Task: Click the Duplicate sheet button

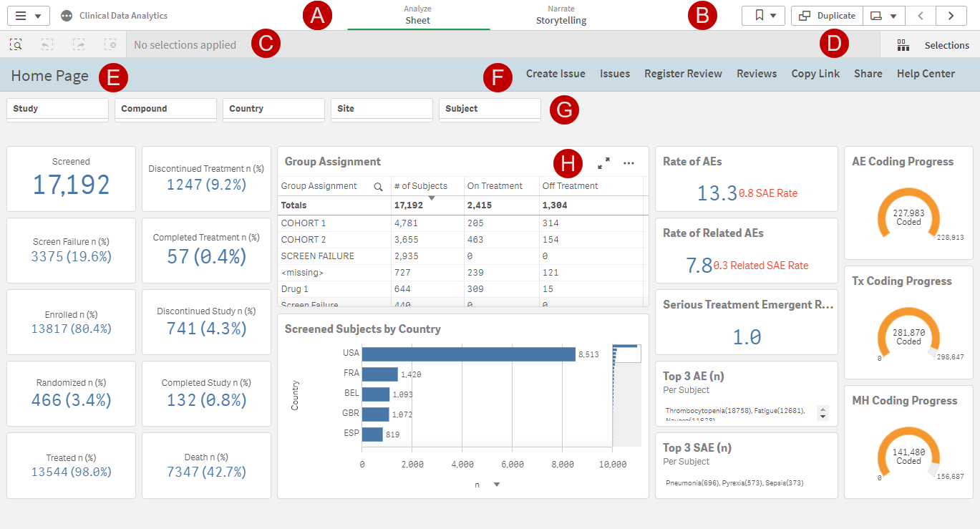Action: pyautogui.click(x=826, y=16)
